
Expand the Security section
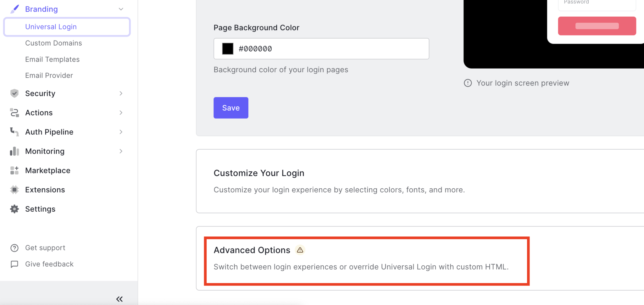point(120,93)
